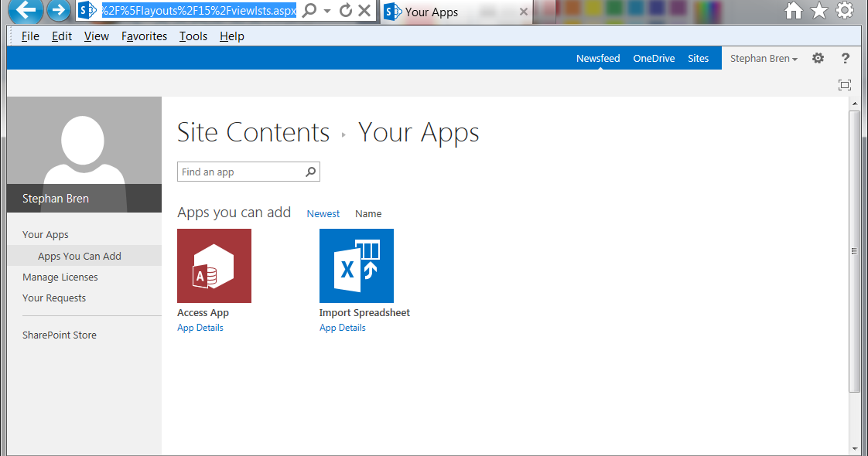Open Your Requests in the left navigation
868x456 pixels.
pyautogui.click(x=53, y=298)
